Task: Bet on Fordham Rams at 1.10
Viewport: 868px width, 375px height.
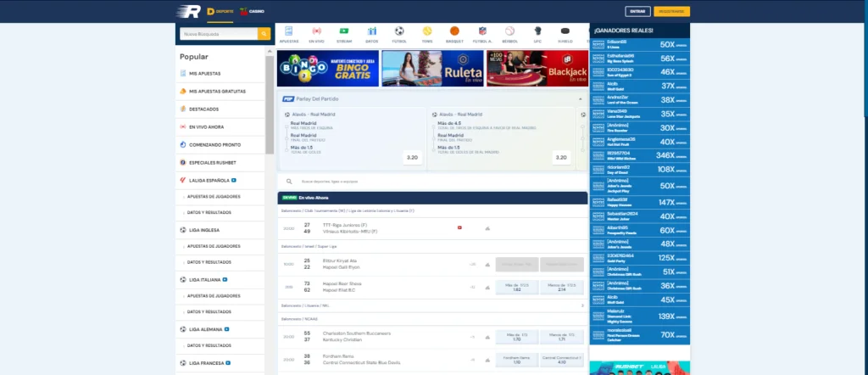Action: click(517, 360)
